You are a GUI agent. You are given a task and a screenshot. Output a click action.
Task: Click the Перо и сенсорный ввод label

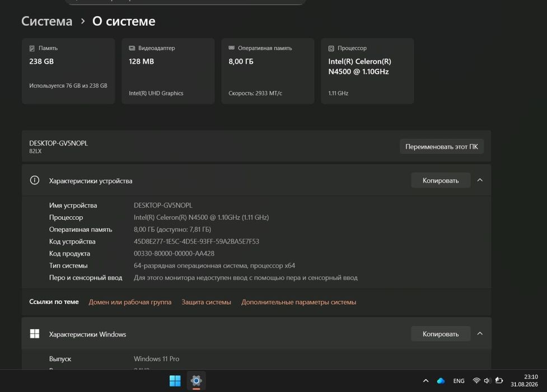point(86,278)
